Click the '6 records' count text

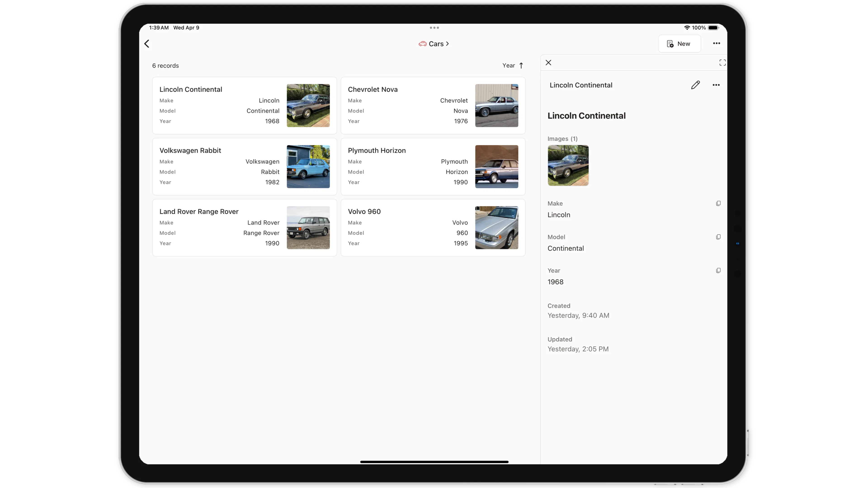click(165, 66)
